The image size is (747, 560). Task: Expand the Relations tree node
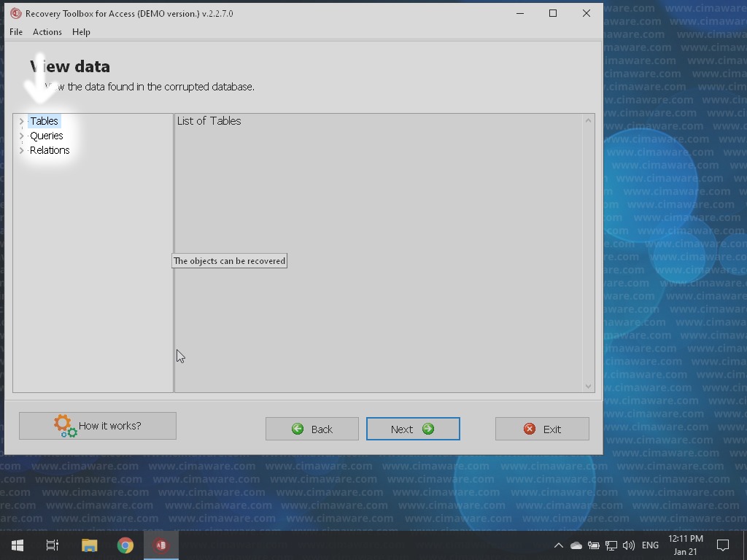tap(22, 151)
